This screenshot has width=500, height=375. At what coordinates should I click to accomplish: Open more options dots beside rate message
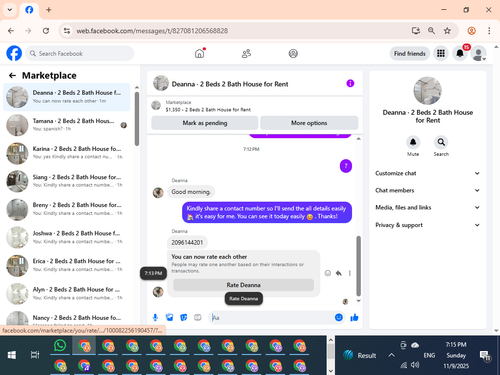349,273
